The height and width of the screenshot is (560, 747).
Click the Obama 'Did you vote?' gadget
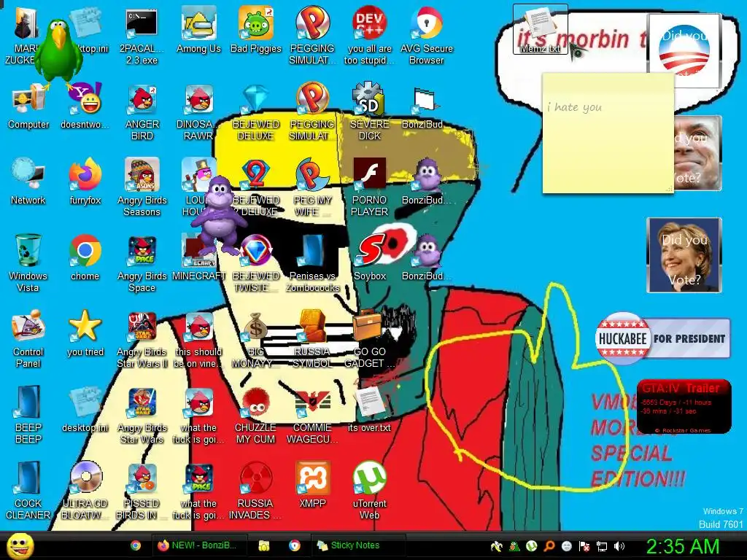(x=684, y=51)
